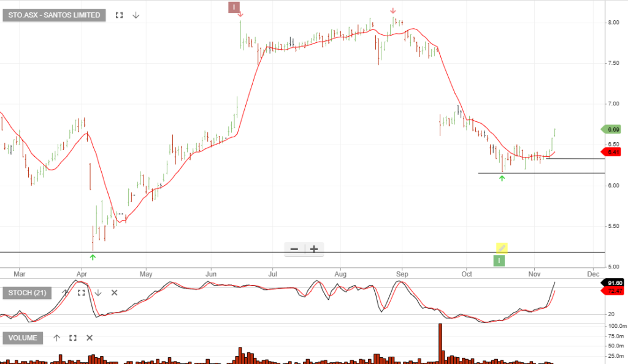
Task: Move the STOCH (21) pane up
Action: (x=65, y=293)
